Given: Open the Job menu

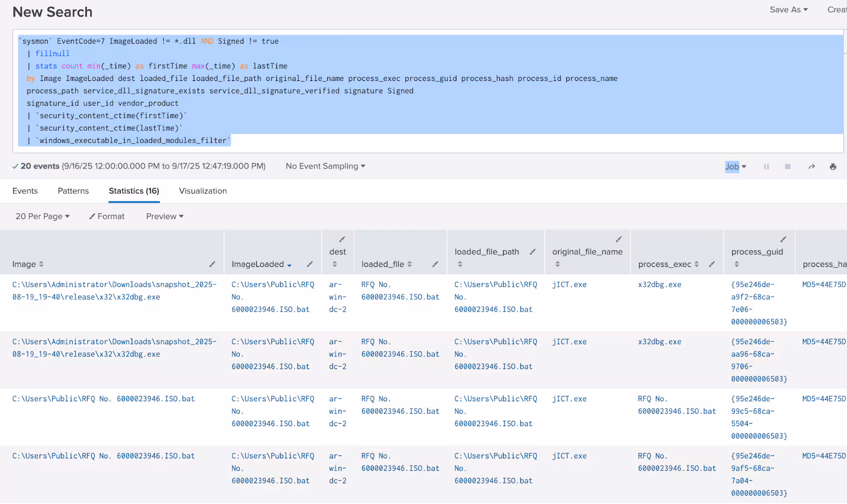Looking at the screenshot, I should tap(735, 167).
